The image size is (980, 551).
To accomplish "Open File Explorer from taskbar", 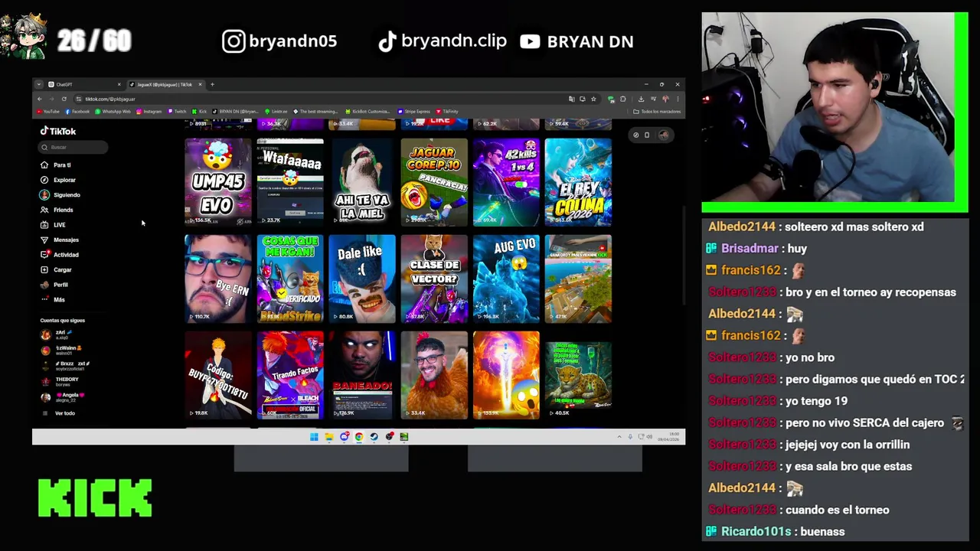I will (329, 437).
